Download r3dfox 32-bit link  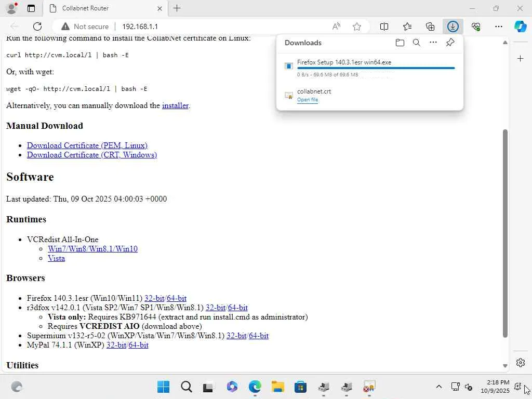(216, 308)
